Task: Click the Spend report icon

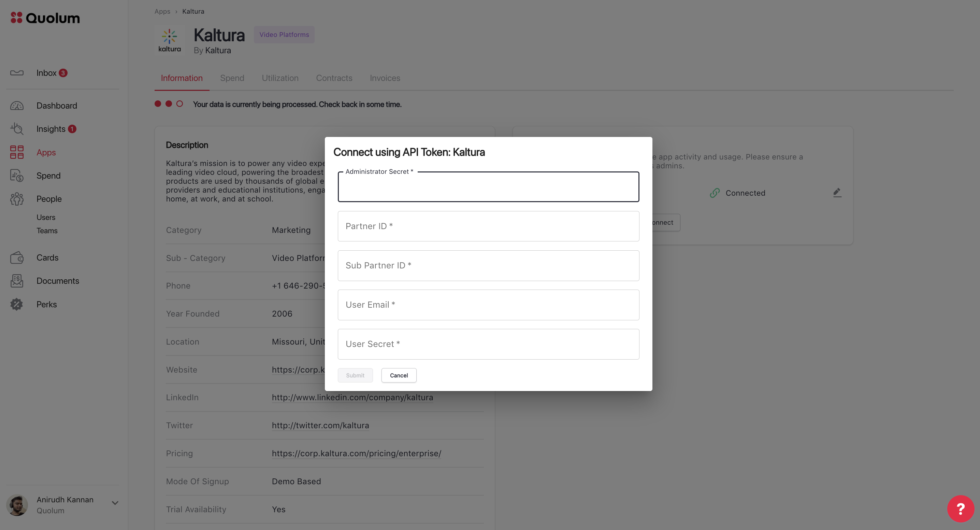Action: tap(17, 176)
